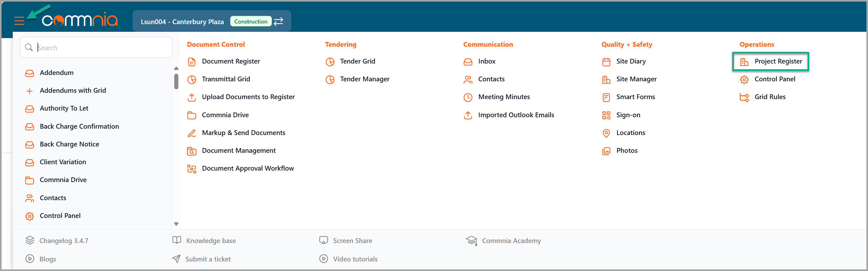
Task: Select Back Charge Notice in sidebar list
Action: click(x=69, y=144)
